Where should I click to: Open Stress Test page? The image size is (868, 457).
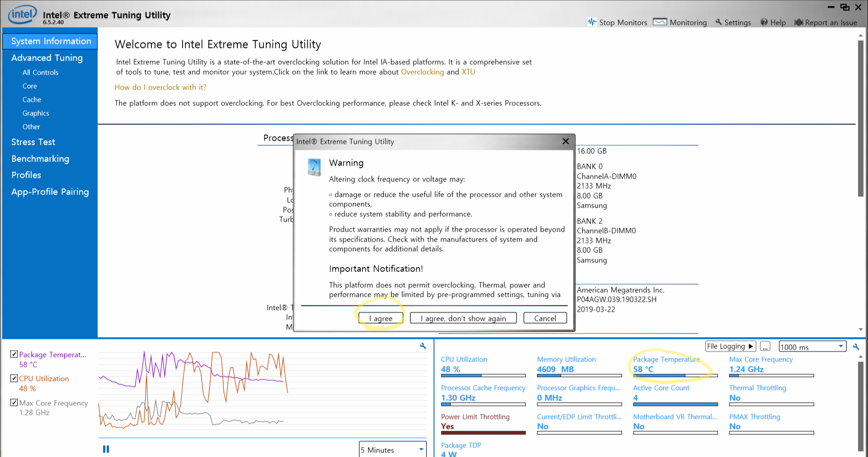tap(33, 142)
